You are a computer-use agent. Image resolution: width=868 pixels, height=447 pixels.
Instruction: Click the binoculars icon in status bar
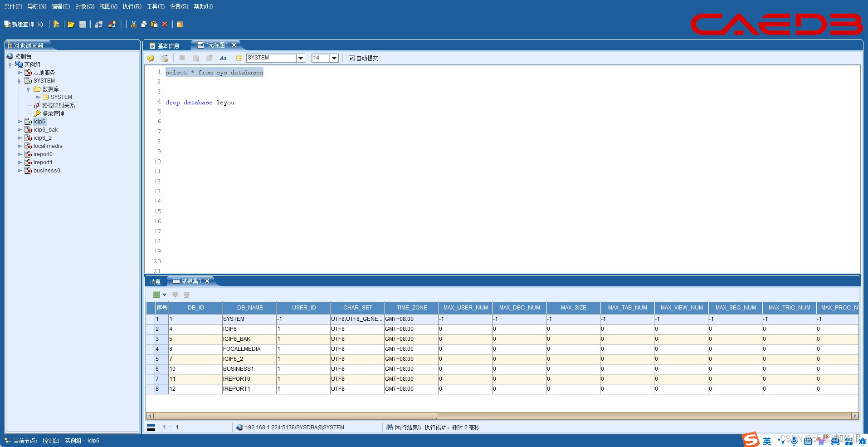tap(390, 427)
